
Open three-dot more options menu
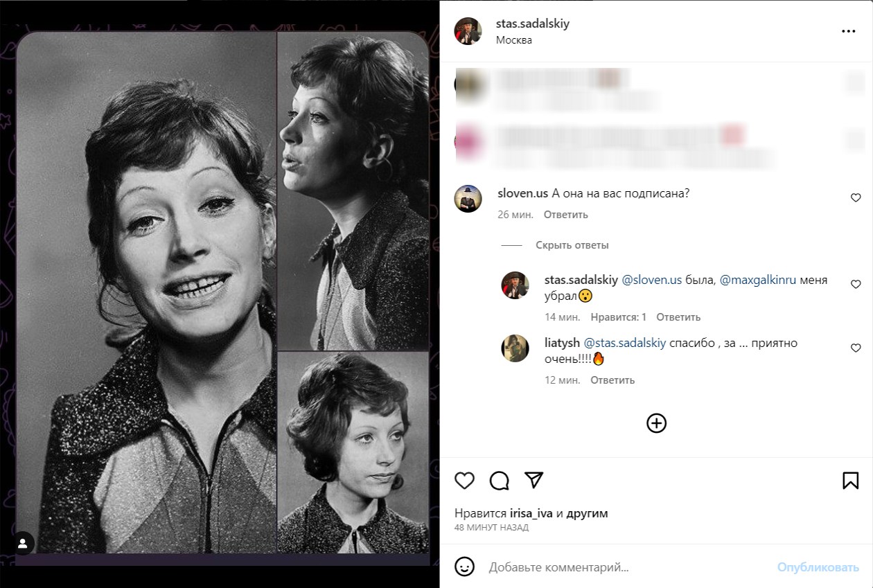point(848,31)
